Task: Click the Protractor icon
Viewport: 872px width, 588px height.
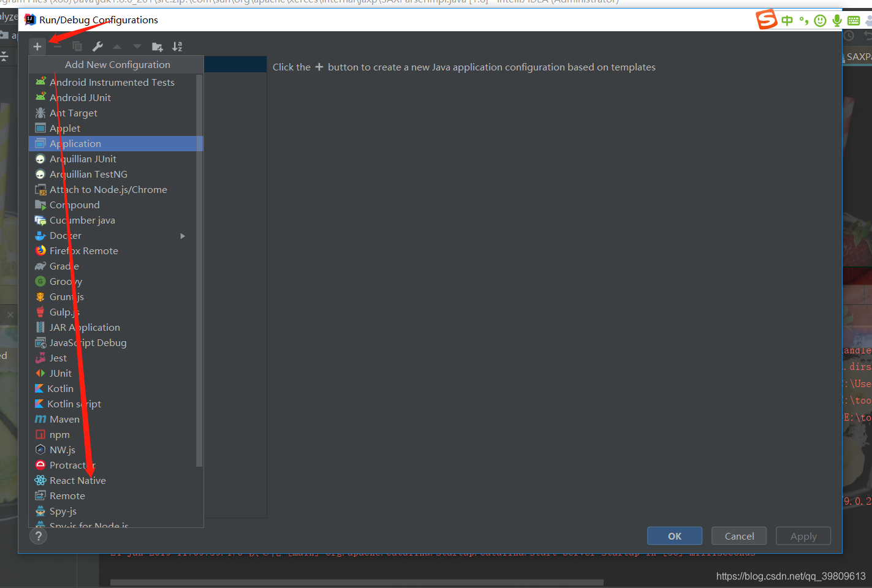Action: [x=40, y=465]
